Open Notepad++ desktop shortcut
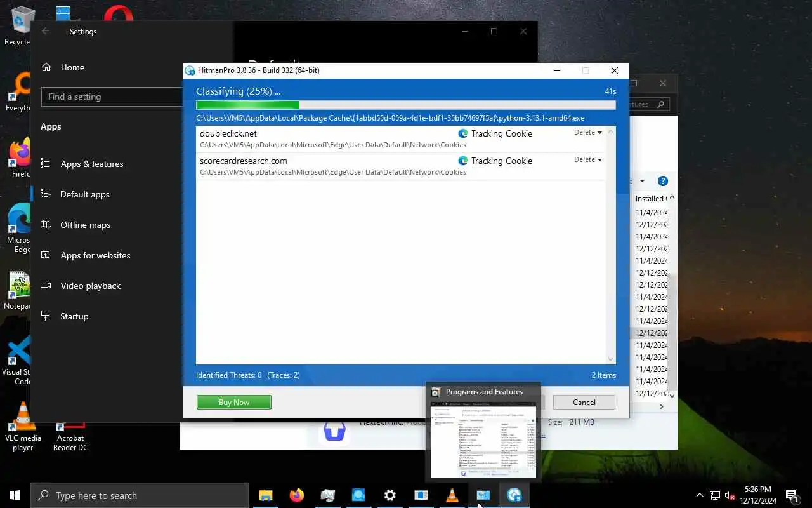 [x=19, y=291]
